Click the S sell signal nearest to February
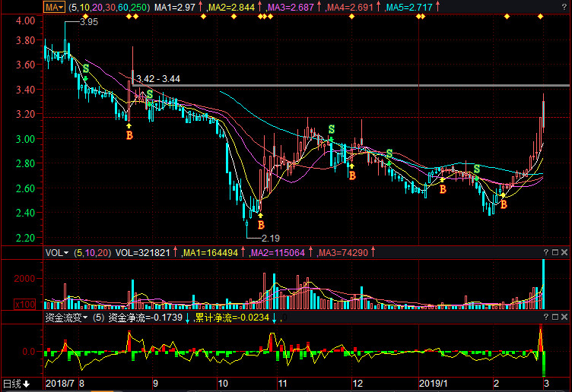 [x=476, y=169]
